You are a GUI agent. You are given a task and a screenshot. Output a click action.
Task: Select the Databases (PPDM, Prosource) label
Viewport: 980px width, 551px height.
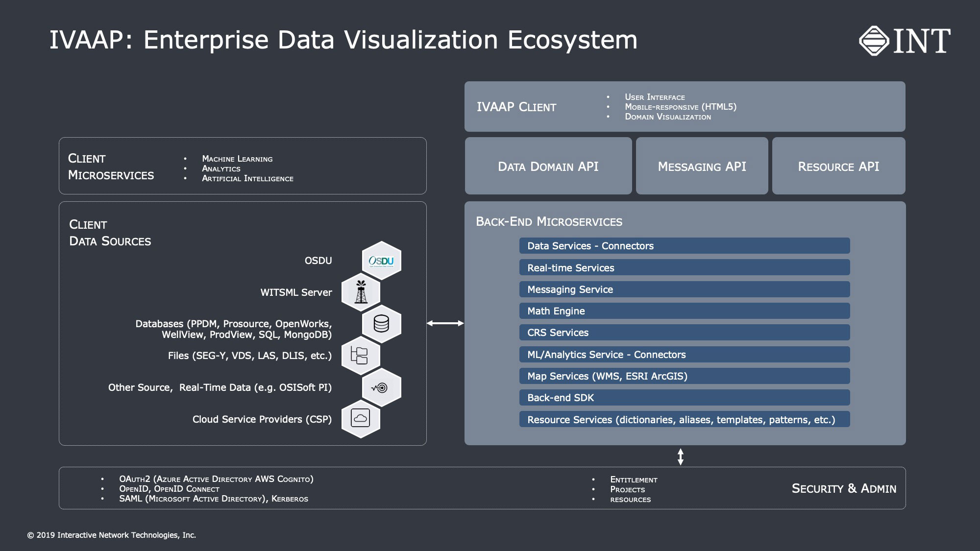tap(234, 329)
